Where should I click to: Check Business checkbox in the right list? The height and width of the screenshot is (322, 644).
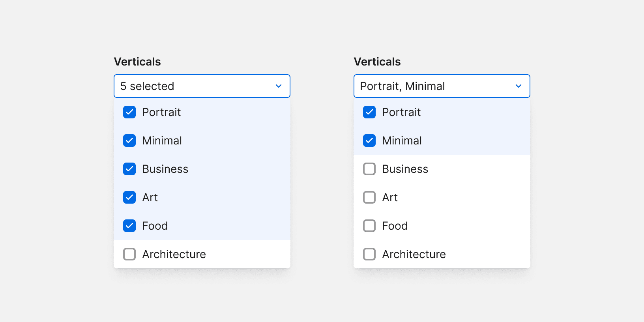pyautogui.click(x=369, y=169)
